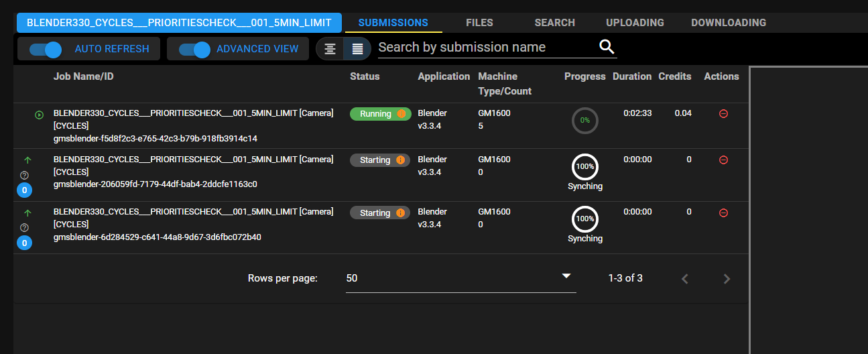The image size is (868, 354).
Task: Click info icon in Starting badge of job 206059fd
Action: [401, 160]
